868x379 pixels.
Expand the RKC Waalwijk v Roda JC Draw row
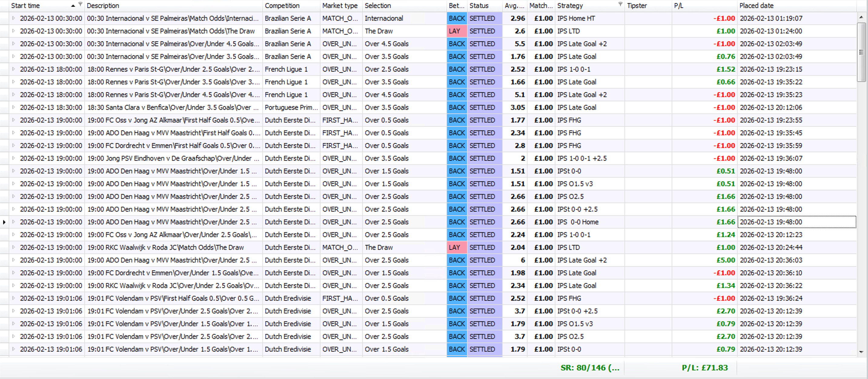(x=14, y=247)
